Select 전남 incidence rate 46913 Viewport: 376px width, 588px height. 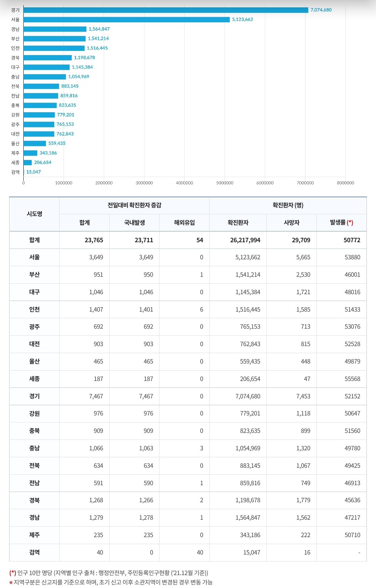[352, 483]
